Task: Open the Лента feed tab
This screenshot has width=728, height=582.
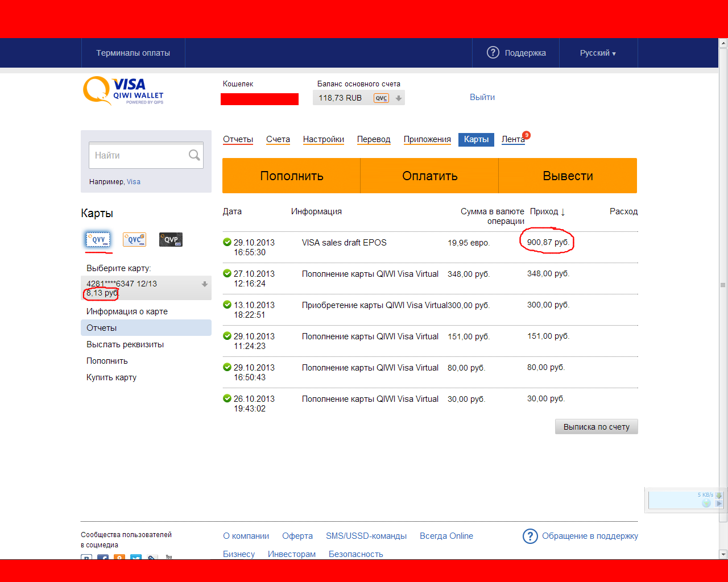Action: tap(513, 139)
